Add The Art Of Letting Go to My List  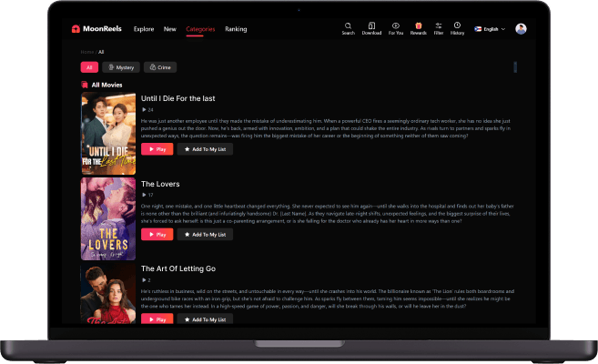click(x=205, y=318)
